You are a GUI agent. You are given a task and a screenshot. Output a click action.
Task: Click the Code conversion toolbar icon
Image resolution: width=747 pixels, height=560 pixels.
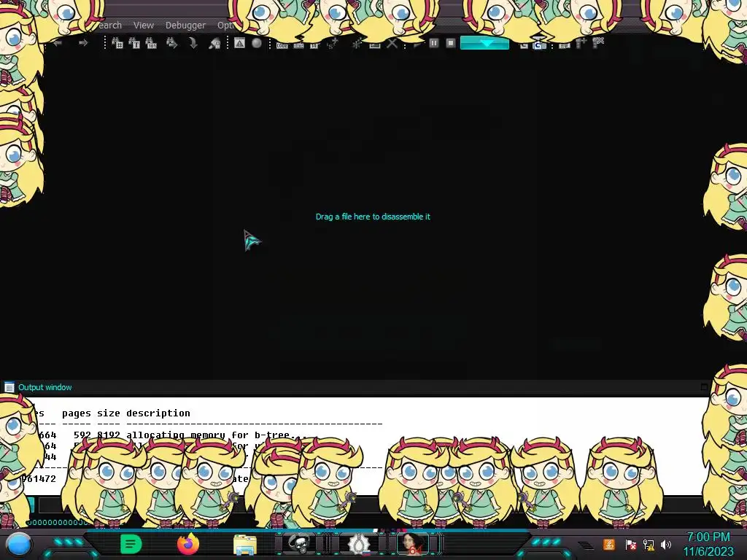(x=282, y=45)
